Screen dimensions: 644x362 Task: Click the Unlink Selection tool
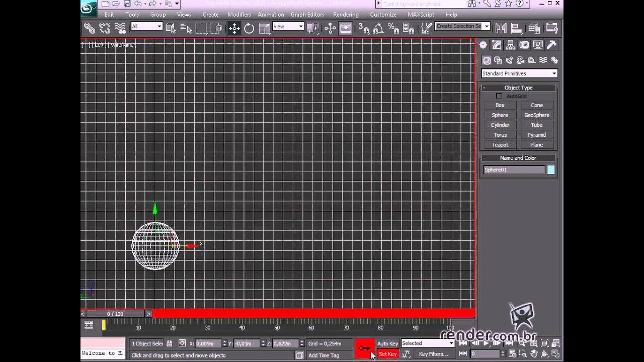105,28
